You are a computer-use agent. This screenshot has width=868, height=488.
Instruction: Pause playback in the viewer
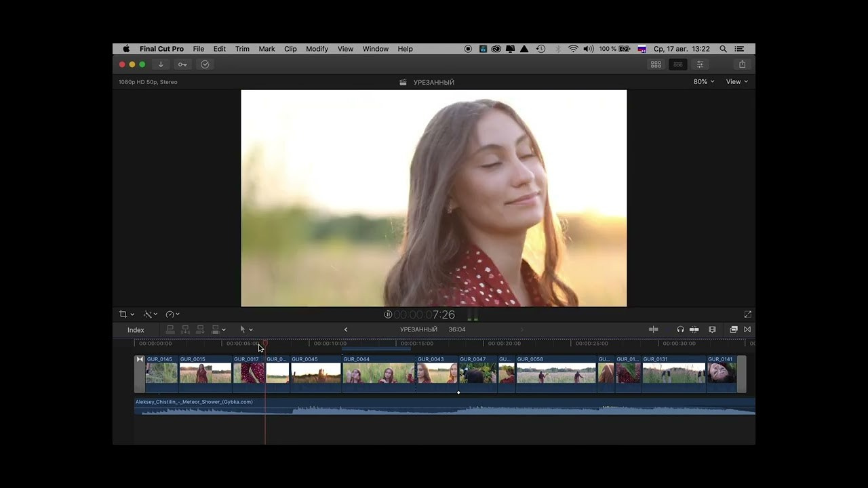388,314
